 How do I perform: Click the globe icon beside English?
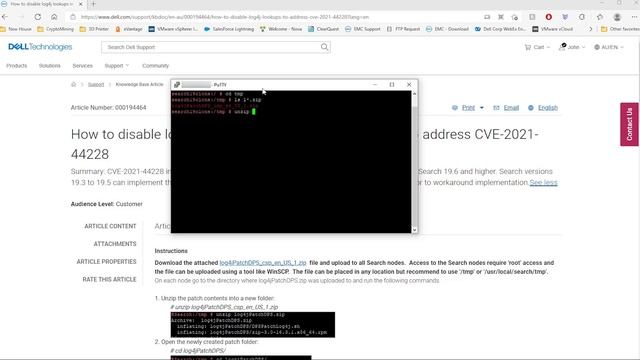point(531,108)
